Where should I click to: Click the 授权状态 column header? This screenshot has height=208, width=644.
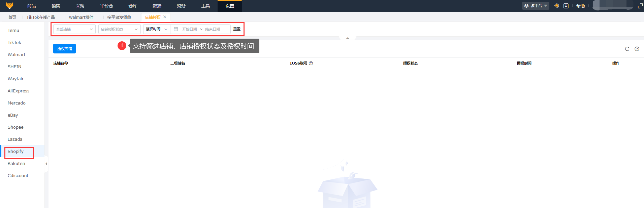pos(410,63)
